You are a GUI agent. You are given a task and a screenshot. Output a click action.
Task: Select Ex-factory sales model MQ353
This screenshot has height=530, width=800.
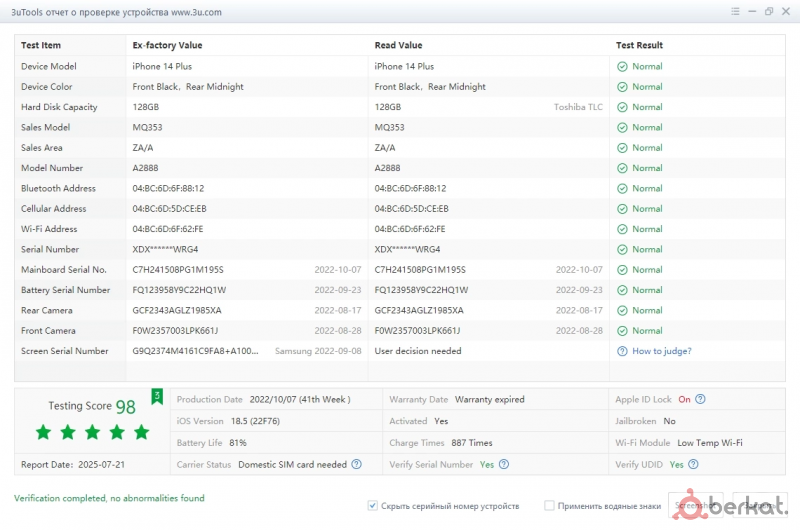coord(147,128)
